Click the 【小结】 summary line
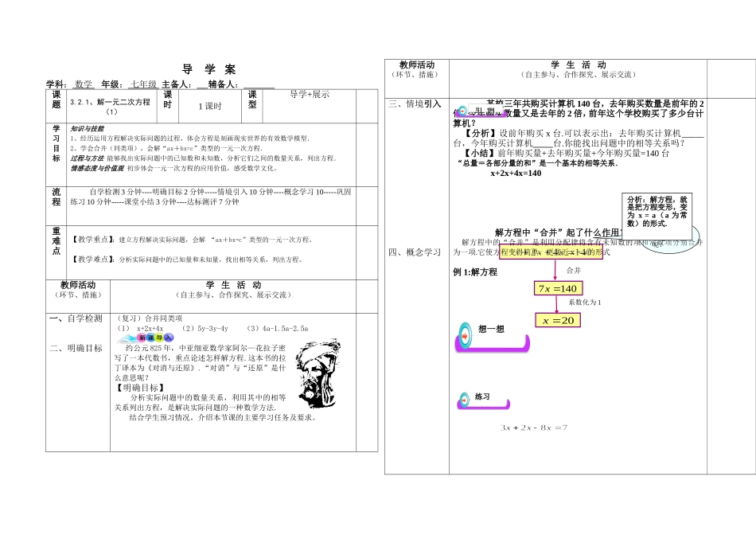The image size is (756, 535). [x=568, y=153]
